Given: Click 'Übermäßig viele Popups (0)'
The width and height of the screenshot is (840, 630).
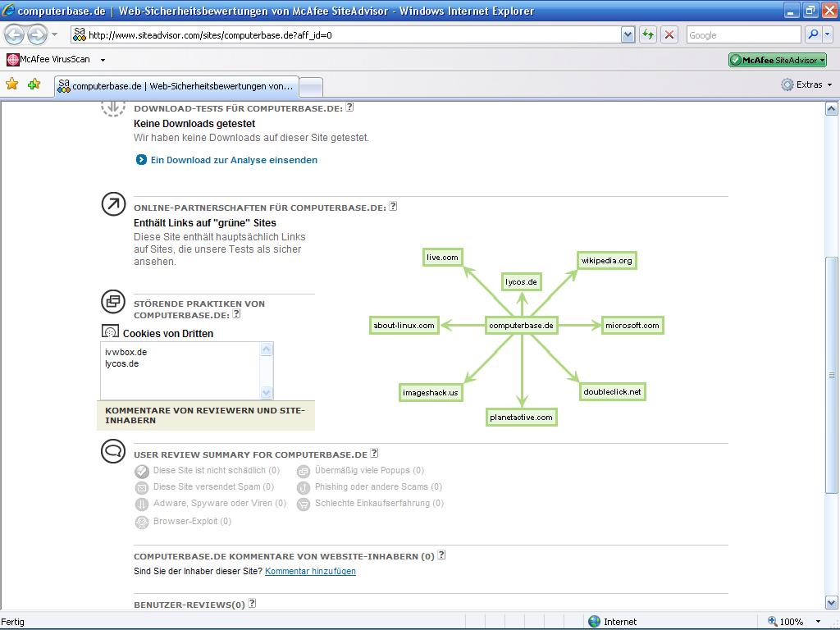Looking at the screenshot, I should tap(370, 470).
